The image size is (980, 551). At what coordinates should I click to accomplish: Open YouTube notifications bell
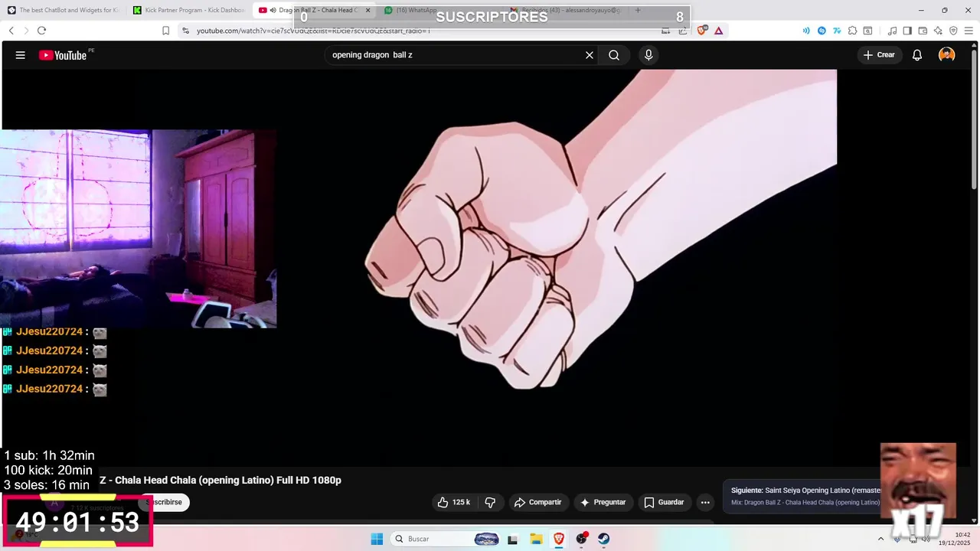click(917, 55)
